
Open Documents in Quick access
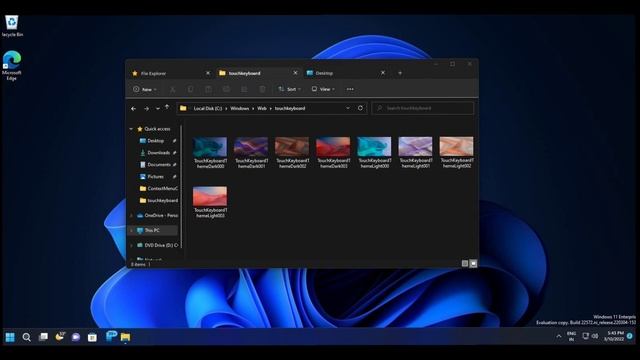[x=158, y=164]
